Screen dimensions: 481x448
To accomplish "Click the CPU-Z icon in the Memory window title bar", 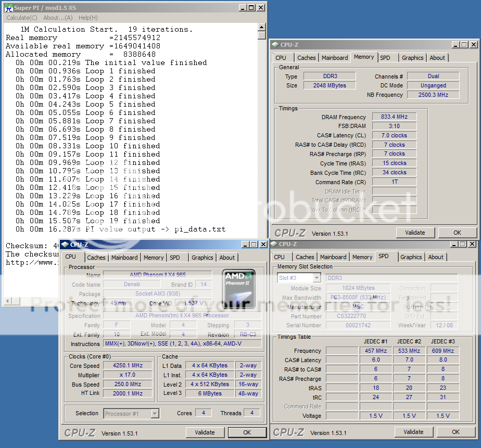I will (x=275, y=45).
